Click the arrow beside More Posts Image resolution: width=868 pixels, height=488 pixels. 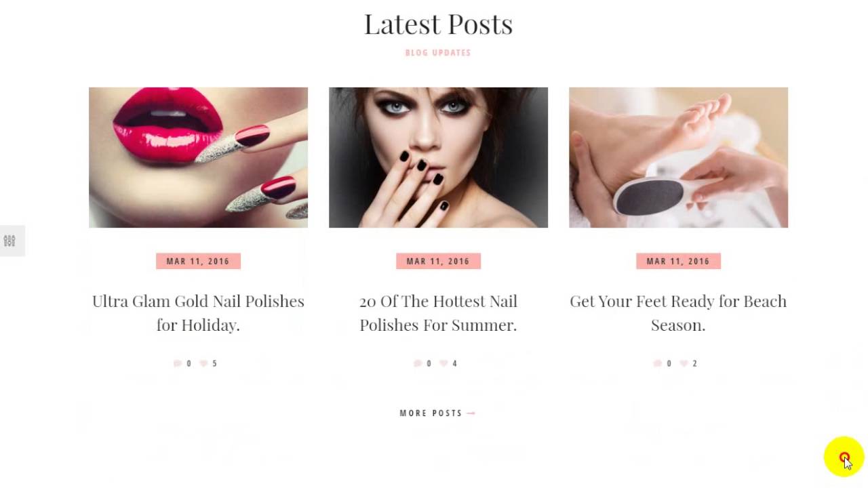[x=471, y=413]
